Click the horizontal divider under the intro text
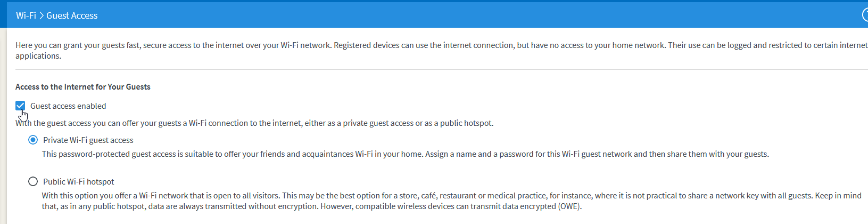Viewport: 868px width, 224px height. click(426, 69)
